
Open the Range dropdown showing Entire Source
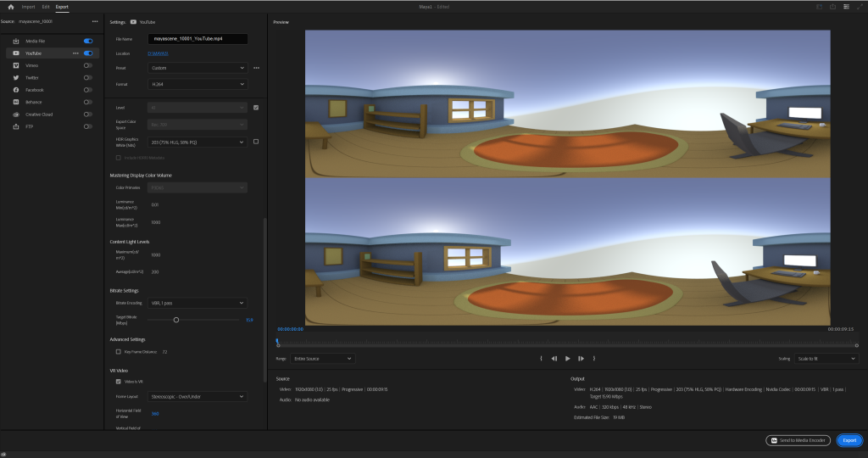pos(323,359)
